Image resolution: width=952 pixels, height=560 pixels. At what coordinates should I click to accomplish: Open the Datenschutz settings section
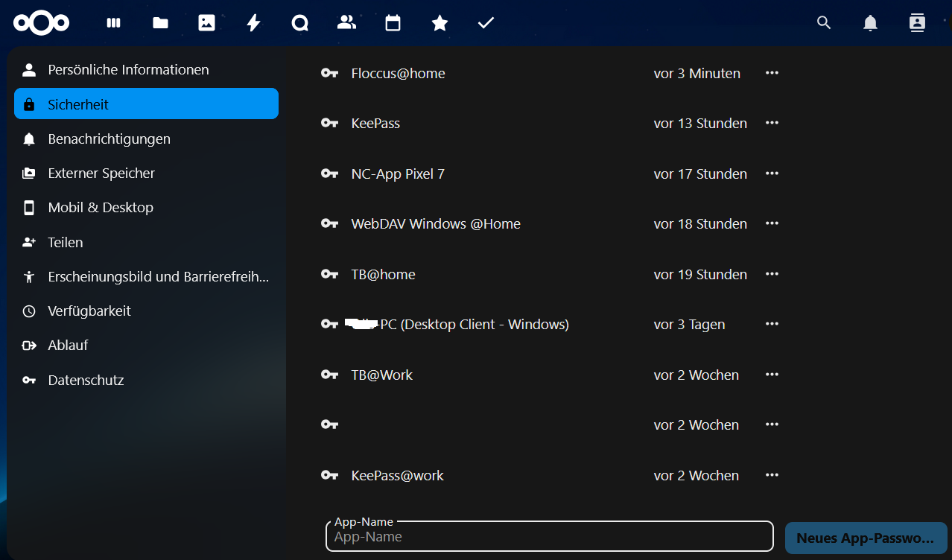coord(146,381)
